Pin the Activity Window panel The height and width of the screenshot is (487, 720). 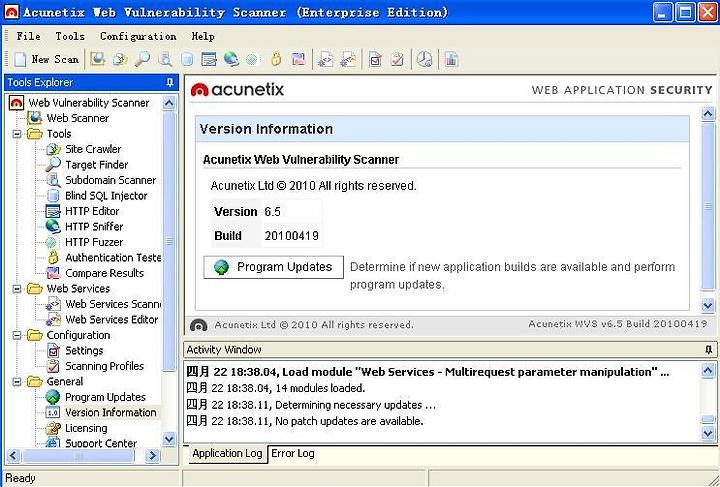tap(709, 350)
